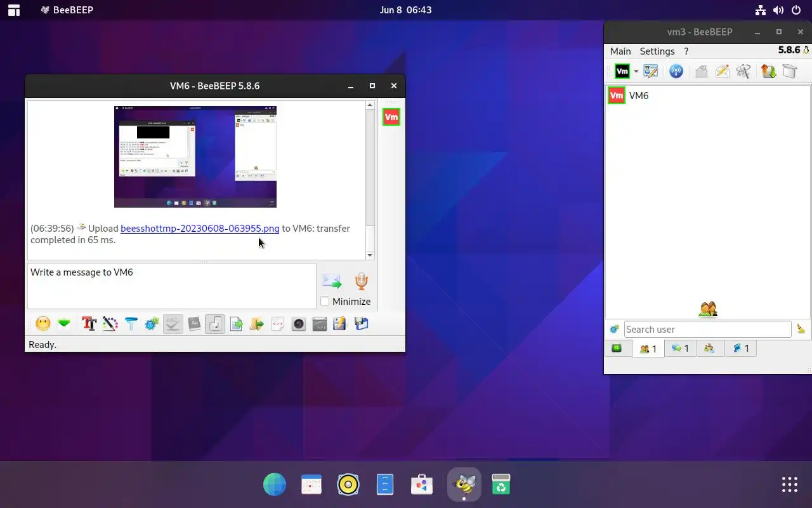Open user list options gear icon

tap(613, 329)
